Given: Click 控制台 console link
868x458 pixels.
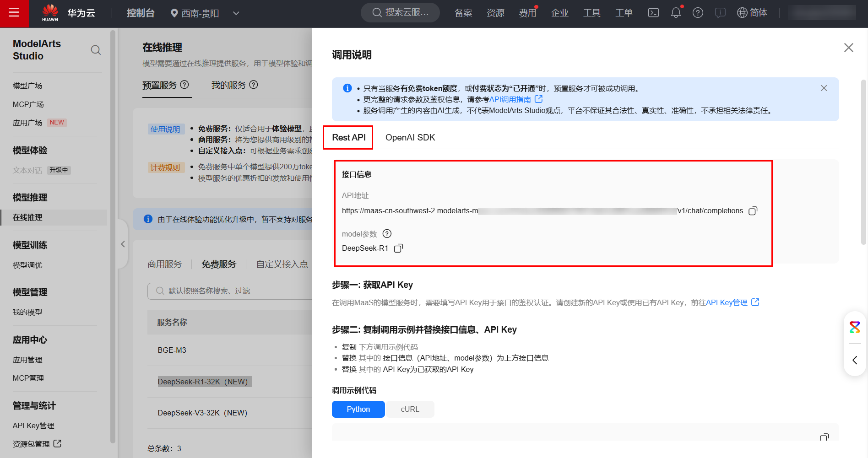Looking at the screenshot, I should (141, 13).
